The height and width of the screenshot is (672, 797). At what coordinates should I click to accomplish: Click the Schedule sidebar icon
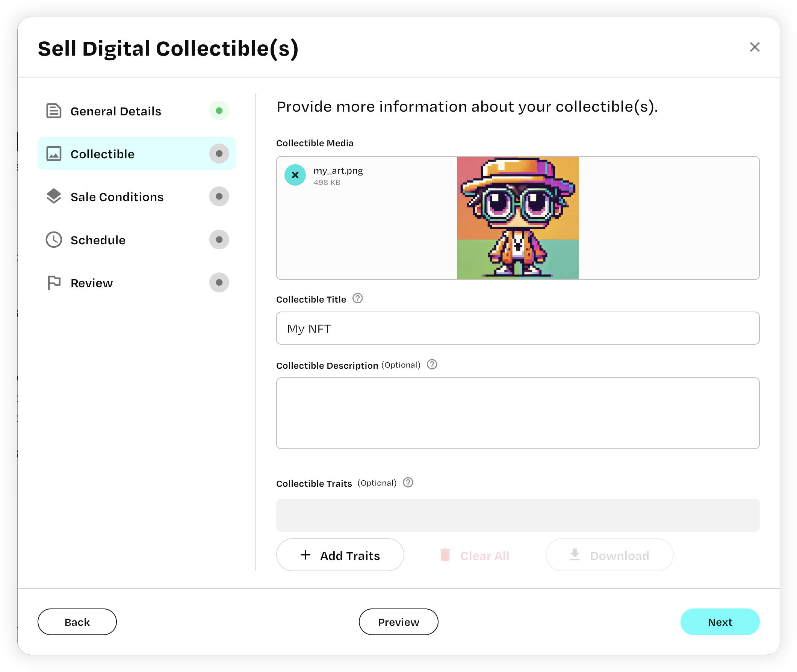(54, 239)
